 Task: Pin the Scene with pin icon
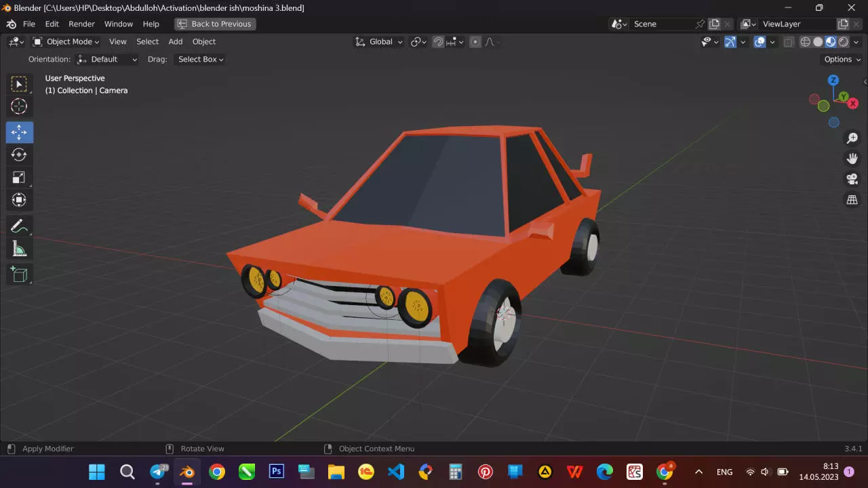pos(700,24)
